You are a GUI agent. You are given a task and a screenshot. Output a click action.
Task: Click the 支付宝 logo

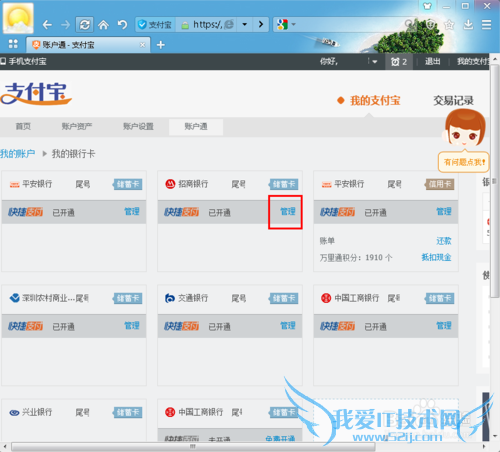(x=36, y=94)
